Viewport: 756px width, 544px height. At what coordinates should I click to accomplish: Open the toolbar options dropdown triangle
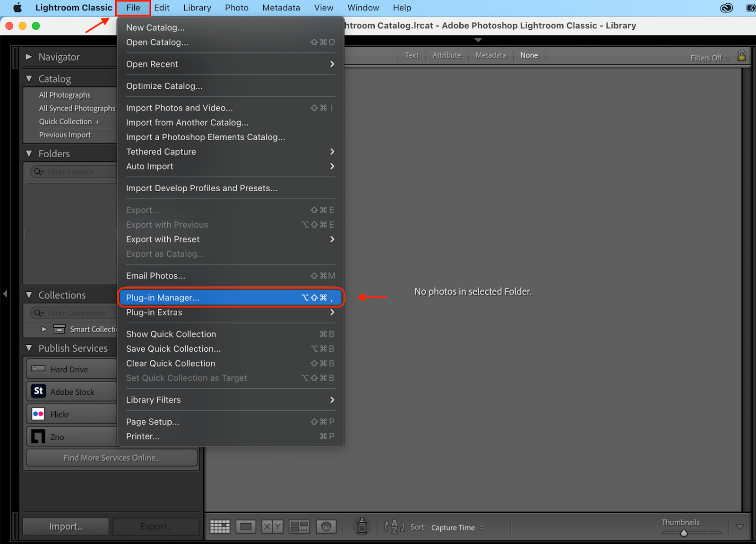coord(740,527)
